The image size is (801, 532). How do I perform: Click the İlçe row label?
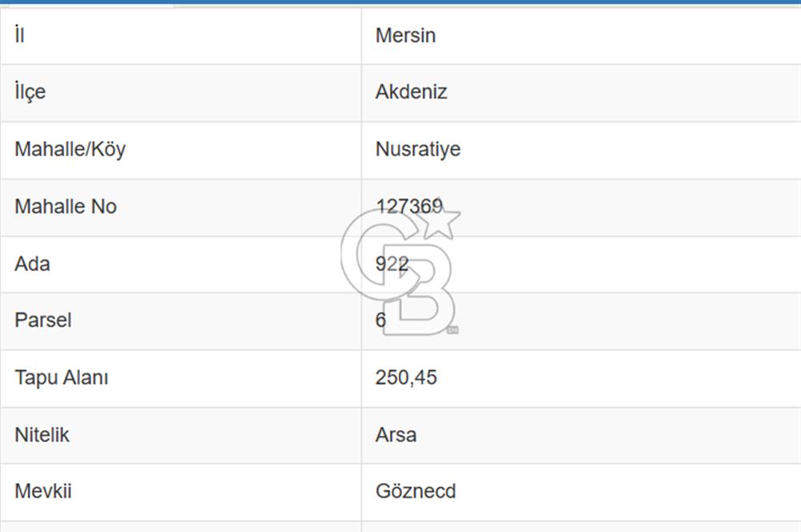coord(30,92)
